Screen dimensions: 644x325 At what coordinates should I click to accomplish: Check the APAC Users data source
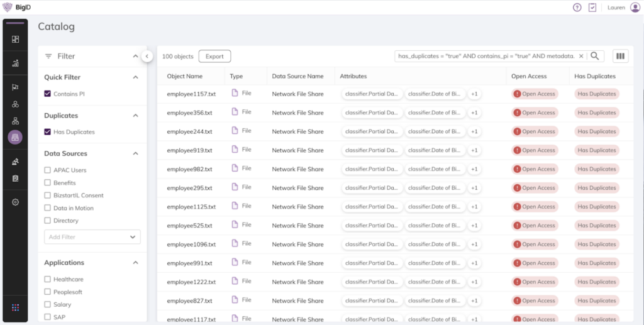[48, 170]
